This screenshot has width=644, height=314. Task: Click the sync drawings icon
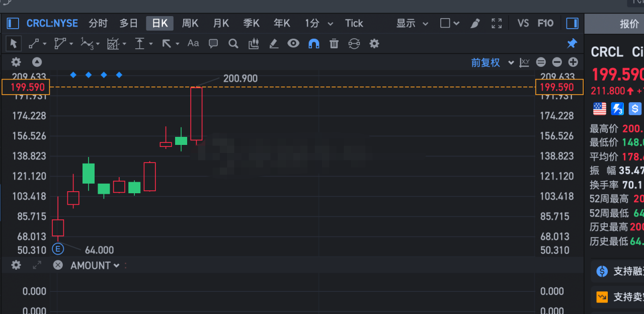coord(354,44)
